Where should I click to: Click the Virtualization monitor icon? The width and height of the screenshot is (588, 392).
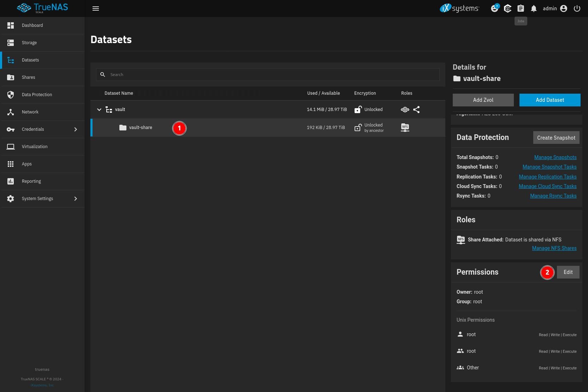11,147
